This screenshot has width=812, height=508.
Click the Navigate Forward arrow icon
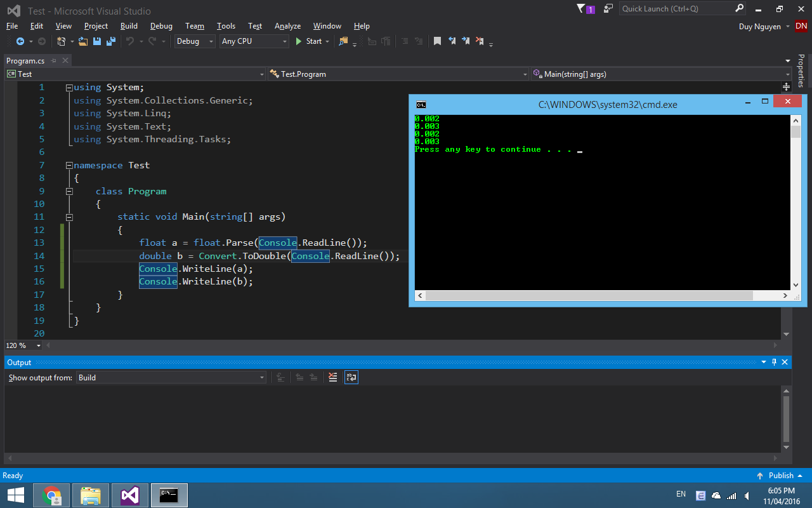coord(42,41)
